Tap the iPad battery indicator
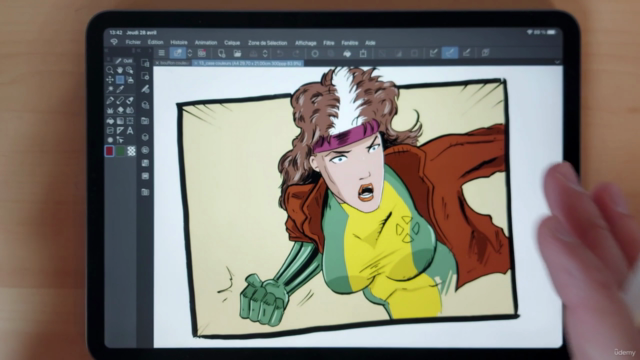 coord(551,32)
